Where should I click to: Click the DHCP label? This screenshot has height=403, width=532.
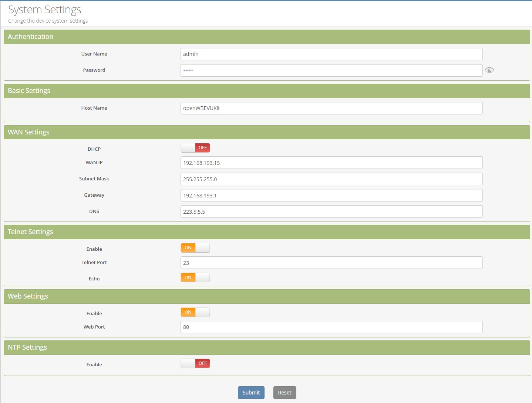click(94, 149)
